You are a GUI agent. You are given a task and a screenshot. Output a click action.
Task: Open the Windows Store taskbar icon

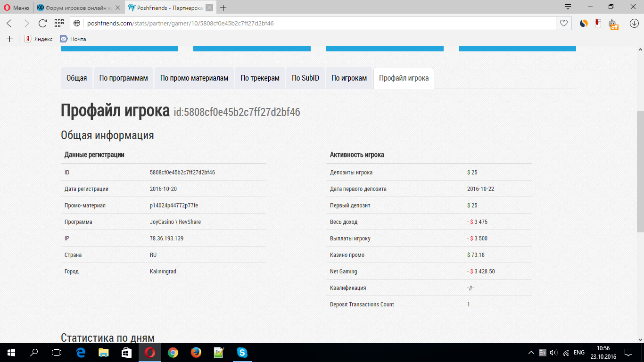tap(127, 352)
